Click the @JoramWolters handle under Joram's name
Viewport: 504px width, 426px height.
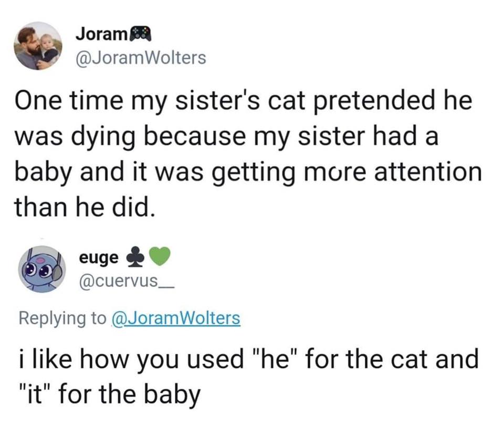click(x=141, y=57)
